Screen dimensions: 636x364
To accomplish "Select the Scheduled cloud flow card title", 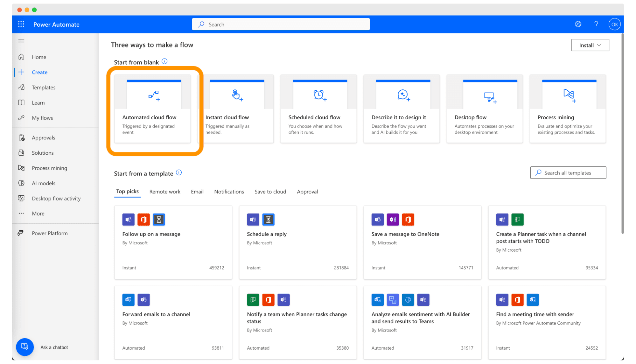I will (x=314, y=117).
